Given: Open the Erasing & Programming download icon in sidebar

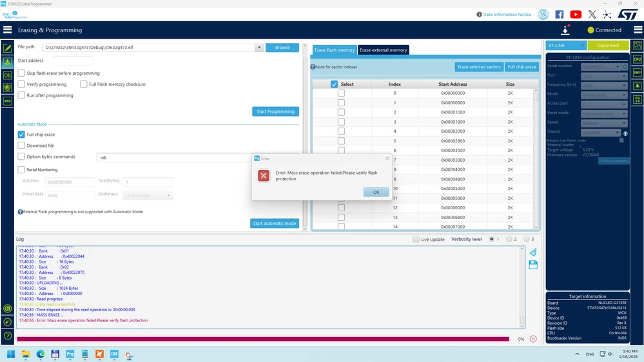Looking at the screenshot, I should click(x=7, y=62).
